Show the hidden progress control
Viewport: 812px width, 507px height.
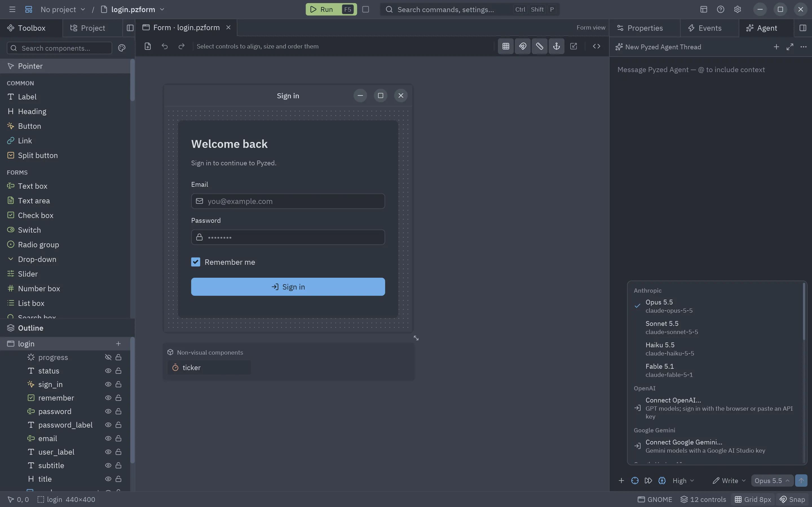(x=108, y=357)
